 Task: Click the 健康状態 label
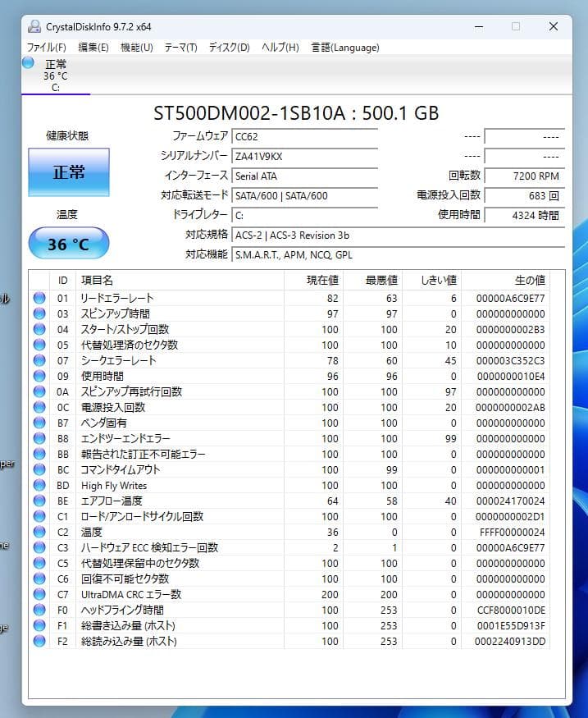(67, 135)
